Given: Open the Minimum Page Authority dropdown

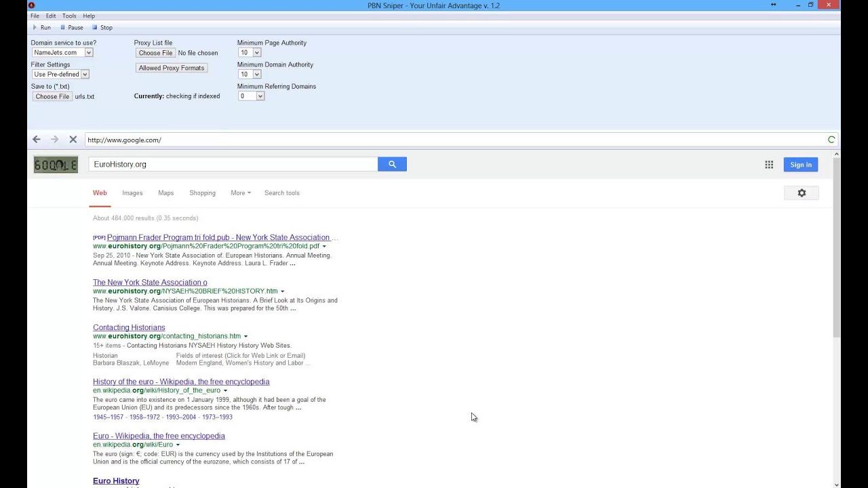Looking at the screenshot, I should point(250,52).
